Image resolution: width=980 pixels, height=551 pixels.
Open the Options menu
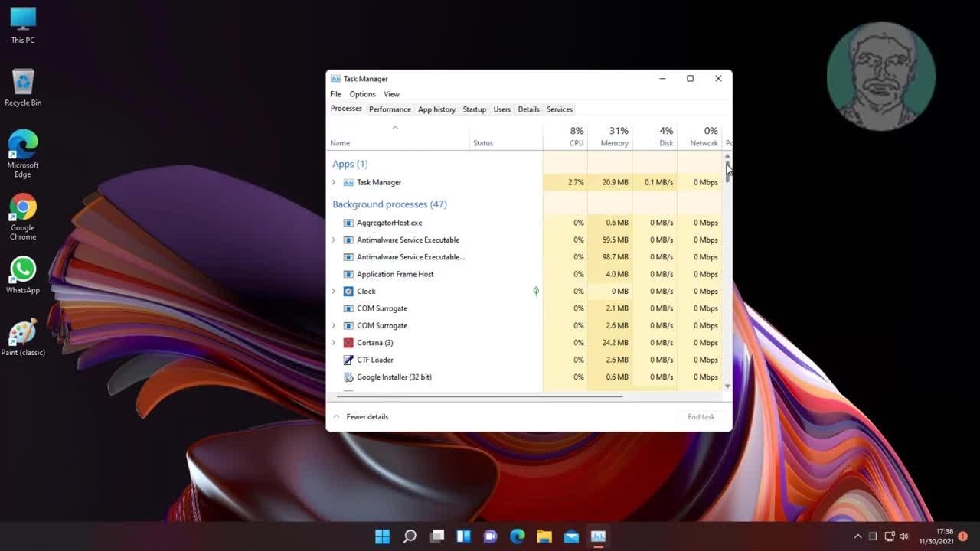tap(362, 94)
